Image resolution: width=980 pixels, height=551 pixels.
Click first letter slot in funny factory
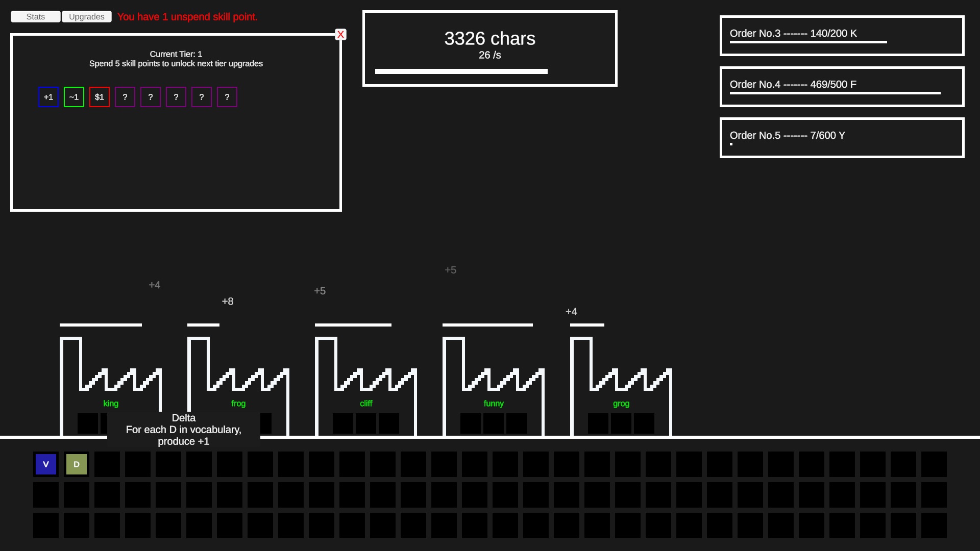[471, 423]
